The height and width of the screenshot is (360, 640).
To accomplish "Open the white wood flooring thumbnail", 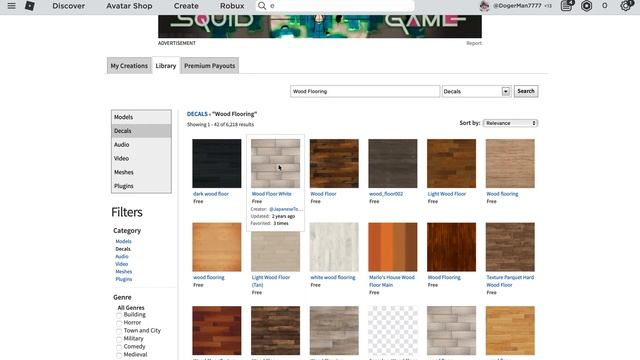I will (334, 247).
